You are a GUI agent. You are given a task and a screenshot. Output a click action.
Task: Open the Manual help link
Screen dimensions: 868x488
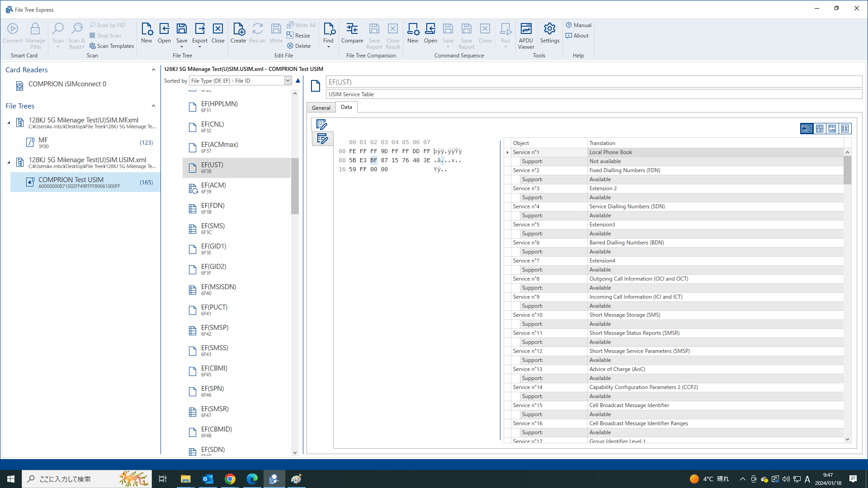coord(578,25)
